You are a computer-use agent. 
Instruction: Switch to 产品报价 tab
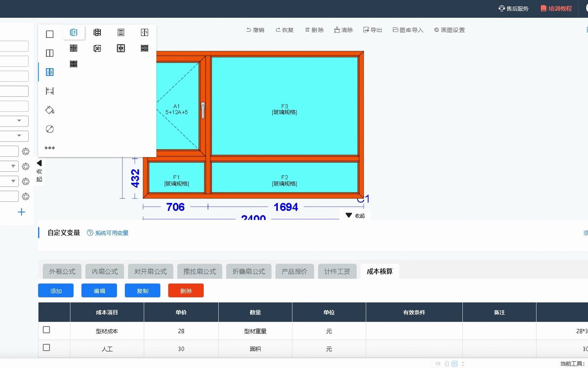pos(295,272)
